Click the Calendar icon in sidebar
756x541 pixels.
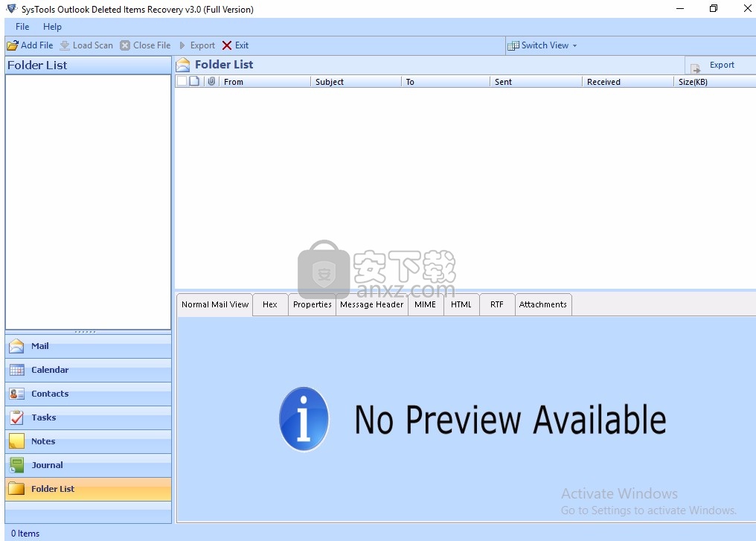[x=16, y=370]
